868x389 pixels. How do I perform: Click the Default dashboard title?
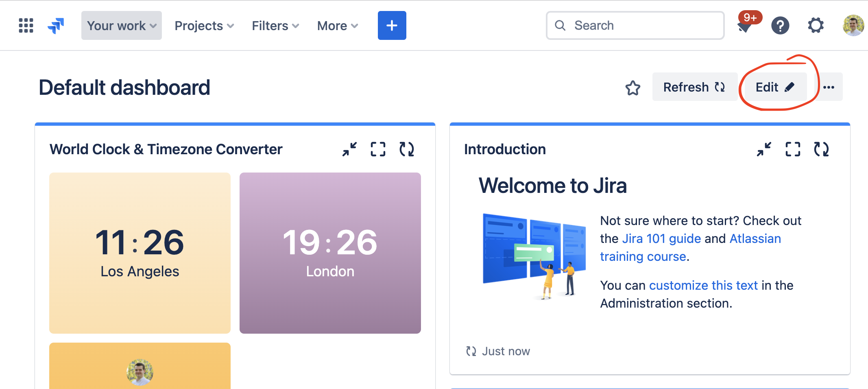124,87
